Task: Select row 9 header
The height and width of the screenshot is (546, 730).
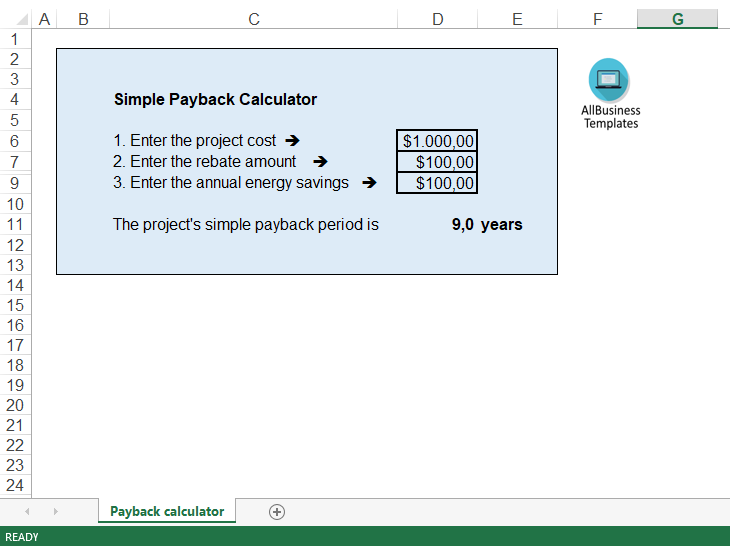Action: 15,183
